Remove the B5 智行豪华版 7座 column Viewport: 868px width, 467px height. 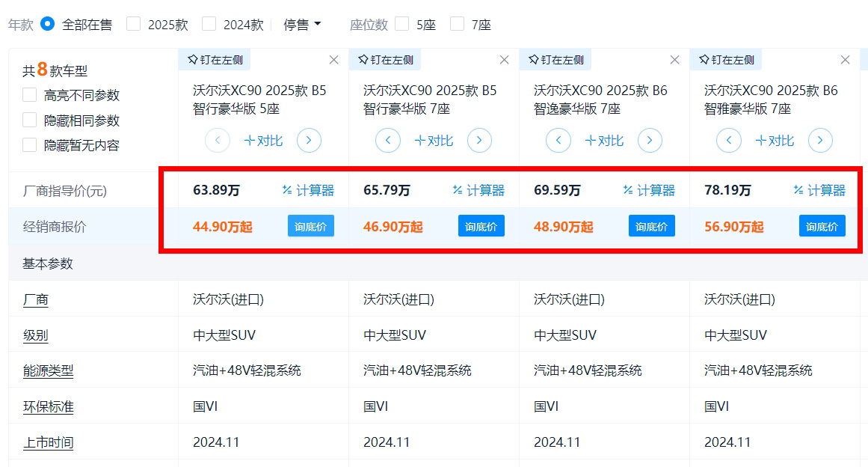coord(505,60)
